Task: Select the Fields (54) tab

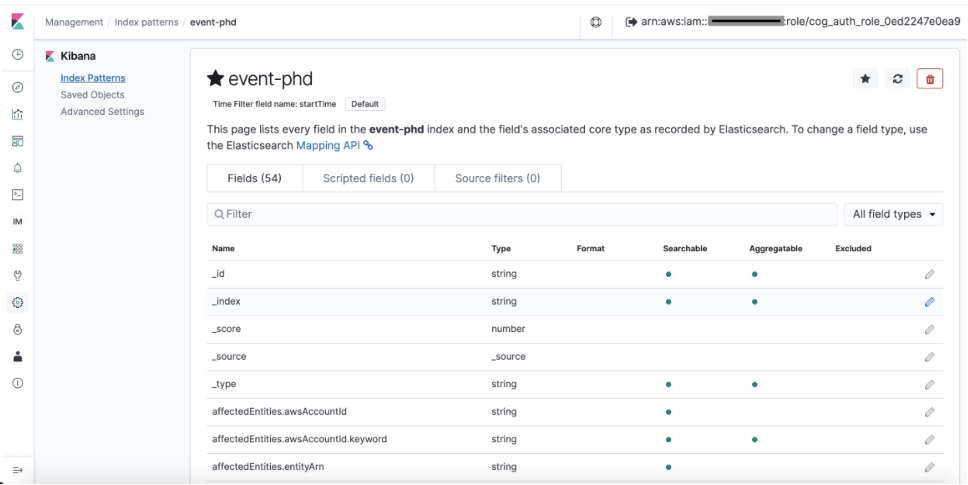Action: tap(254, 178)
